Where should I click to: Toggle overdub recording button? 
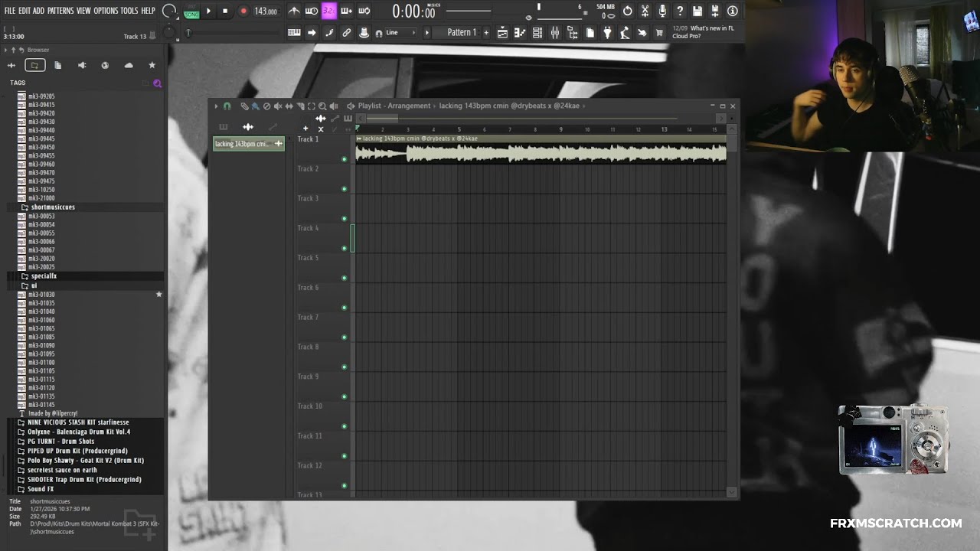(346, 11)
